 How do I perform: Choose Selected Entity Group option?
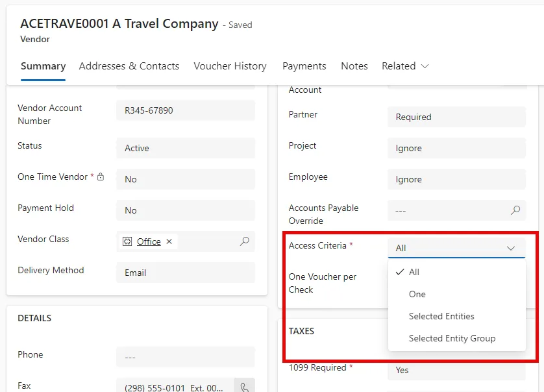point(456,338)
